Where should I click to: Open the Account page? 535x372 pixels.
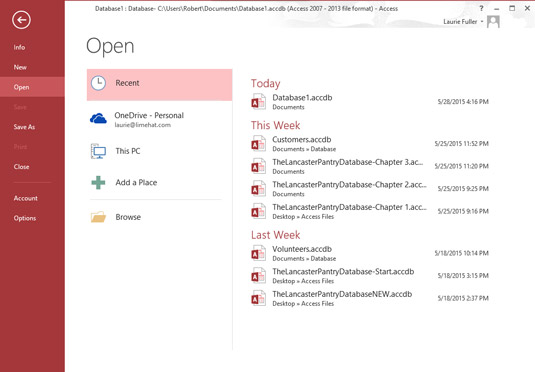point(26,198)
